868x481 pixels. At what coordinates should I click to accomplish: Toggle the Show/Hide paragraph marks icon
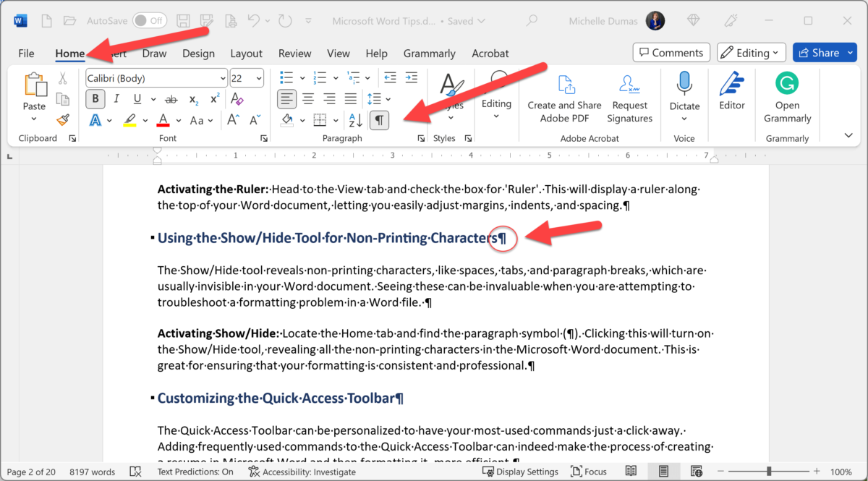click(x=379, y=120)
